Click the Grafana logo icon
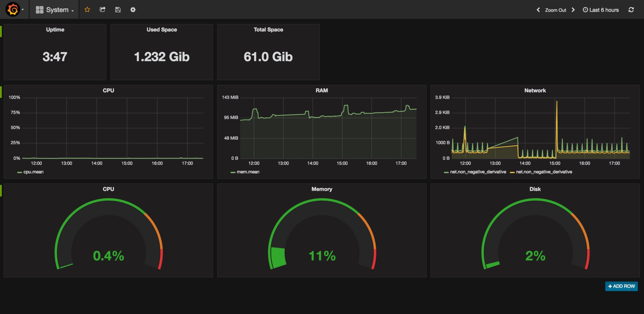 click(12, 9)
